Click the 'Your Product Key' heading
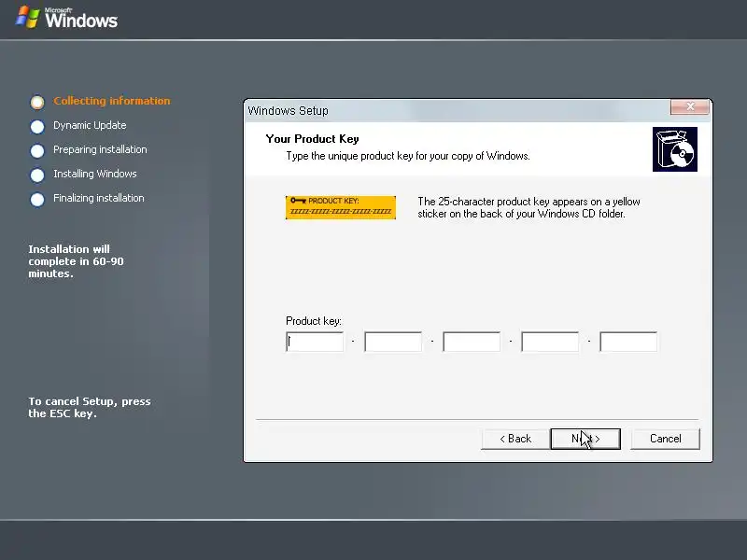This screenshot has height=560, width=747. click(x=312, y=139)
